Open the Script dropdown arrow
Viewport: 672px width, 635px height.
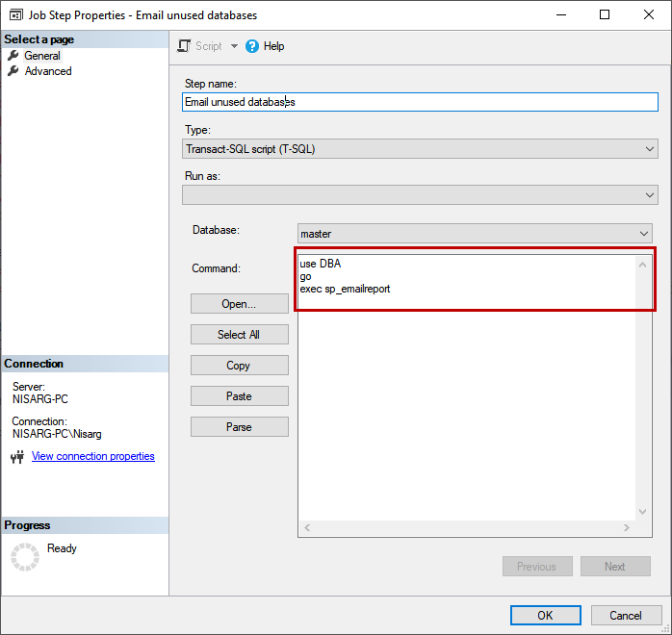[x=234, y=46]
